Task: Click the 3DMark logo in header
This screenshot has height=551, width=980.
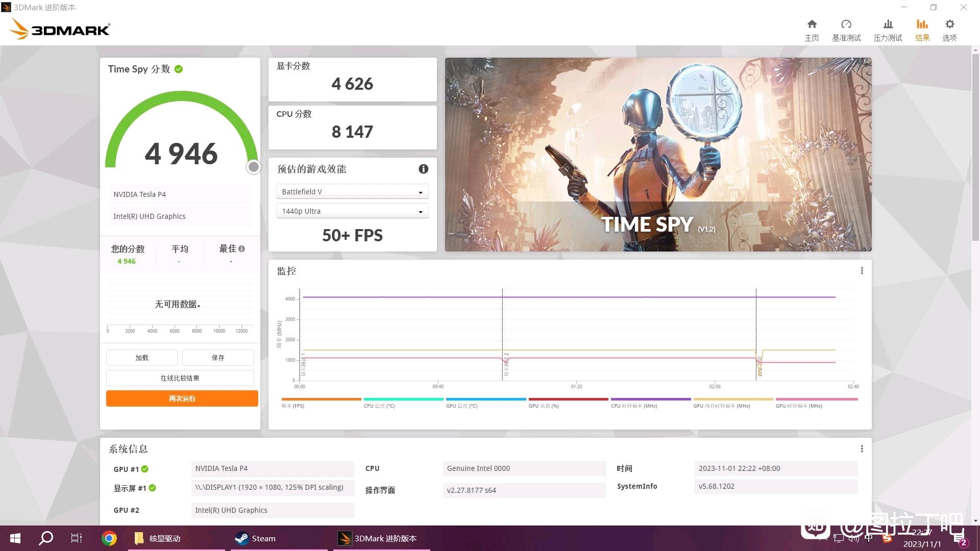Action: pyautogui.click(x=60, y=29)
